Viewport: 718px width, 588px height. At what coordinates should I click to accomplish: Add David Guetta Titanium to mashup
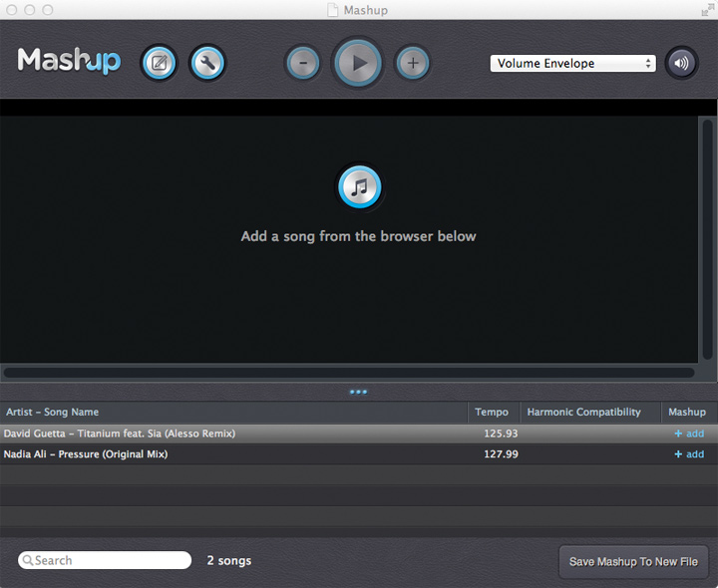pyautogui.click(x=689, y=434)
